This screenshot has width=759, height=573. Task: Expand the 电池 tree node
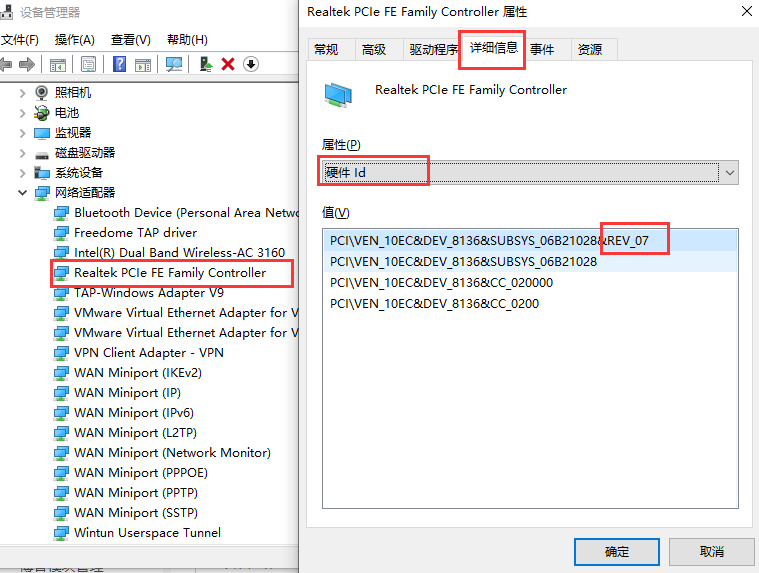click(x=22, y=113)
